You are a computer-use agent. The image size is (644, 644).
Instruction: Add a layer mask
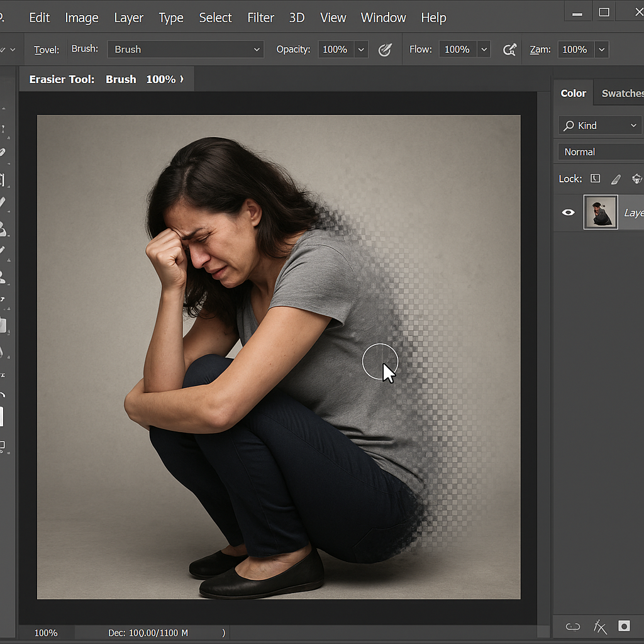tap(624, 626)
